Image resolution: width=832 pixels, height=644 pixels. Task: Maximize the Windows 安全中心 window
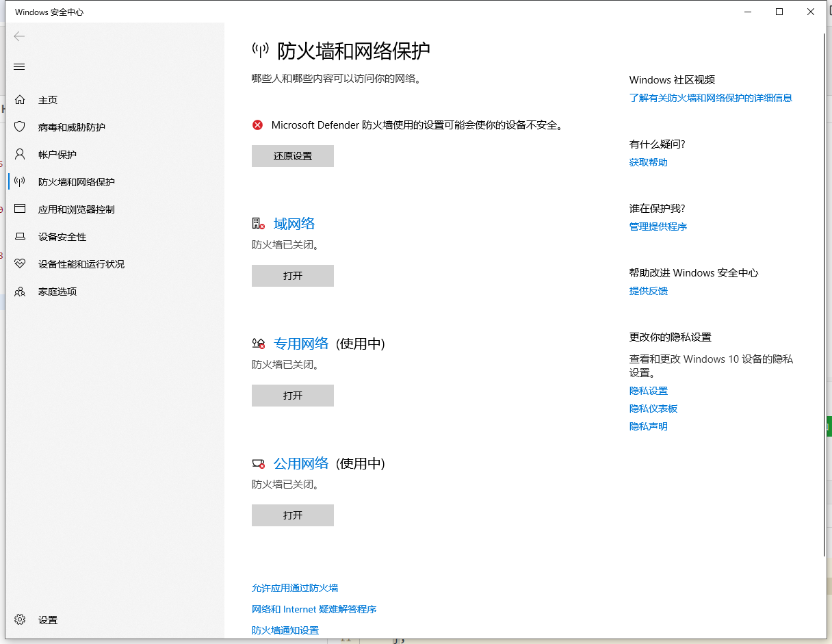[x=779, y=12]
